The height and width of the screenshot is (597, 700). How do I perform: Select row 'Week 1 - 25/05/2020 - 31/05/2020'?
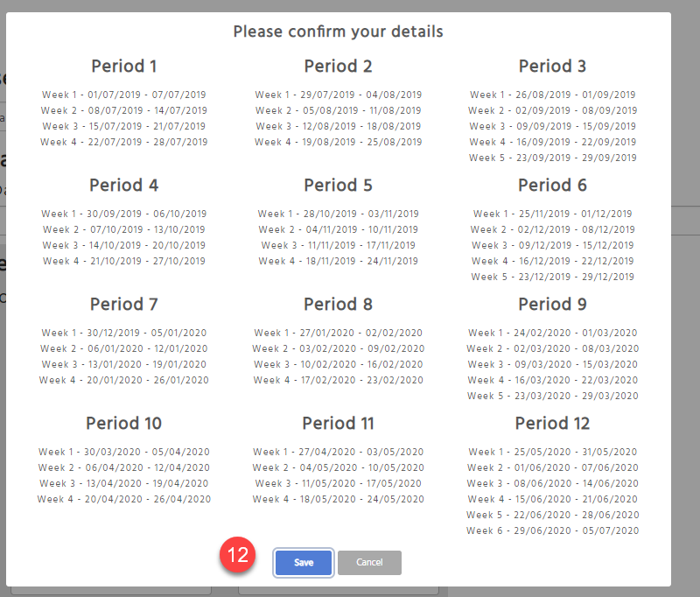pos(552,452)
